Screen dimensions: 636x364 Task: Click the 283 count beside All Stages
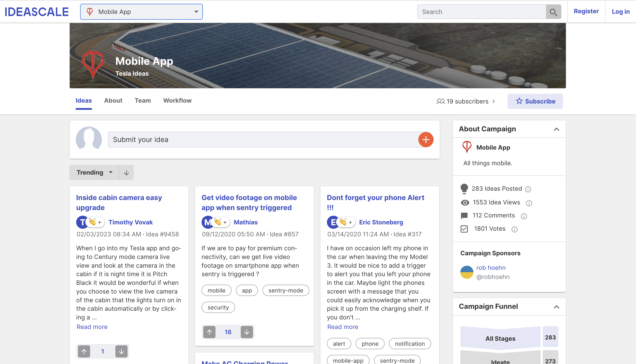(550, 337)
